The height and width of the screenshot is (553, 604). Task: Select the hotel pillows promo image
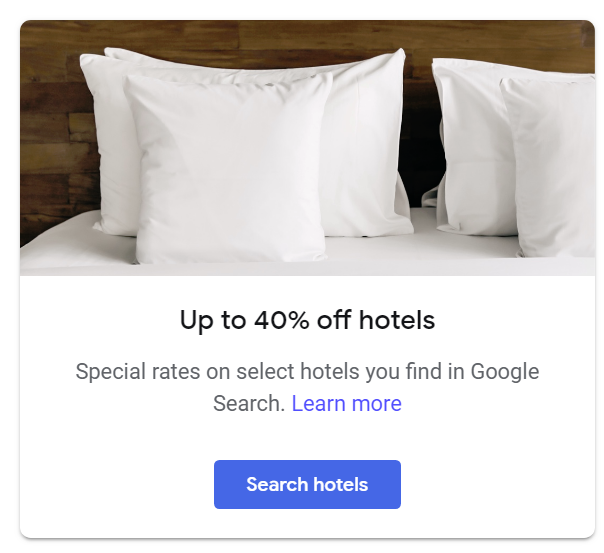(307, 148)
